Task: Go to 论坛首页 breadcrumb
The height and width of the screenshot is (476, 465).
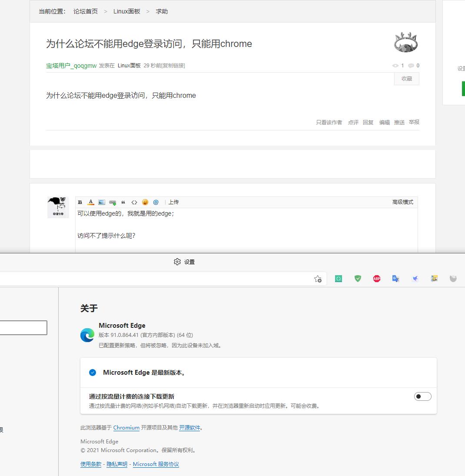Action: [x=86, y=12]
